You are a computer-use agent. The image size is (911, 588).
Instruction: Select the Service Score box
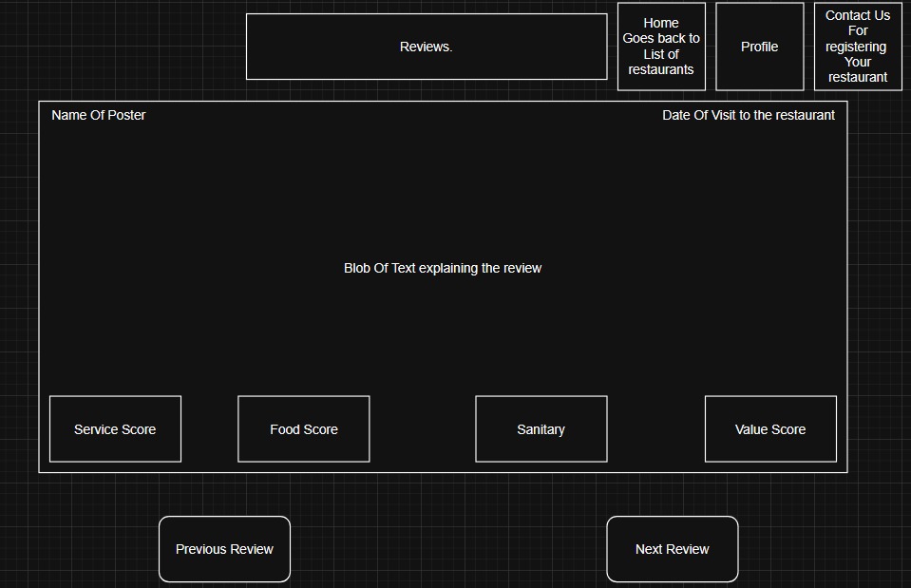[x=115, y=428]
